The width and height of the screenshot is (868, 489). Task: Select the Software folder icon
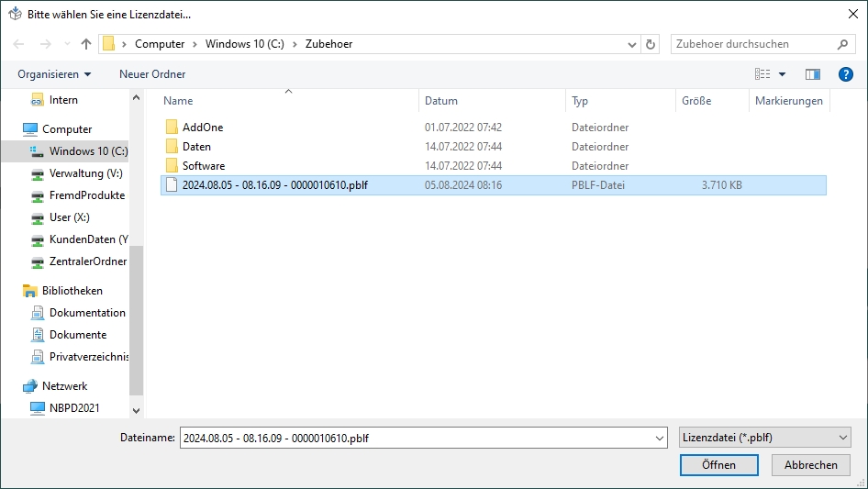pos(172,165)
